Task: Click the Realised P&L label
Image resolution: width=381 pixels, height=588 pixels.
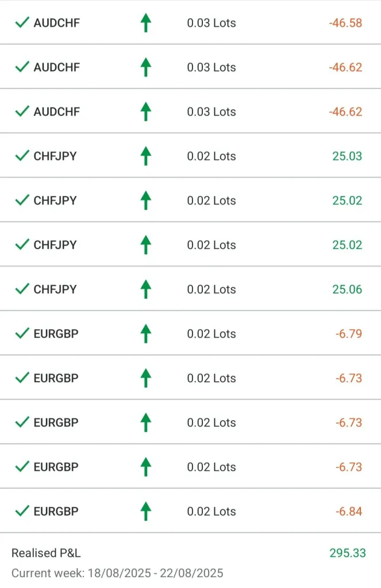Action: pos(46,553)
